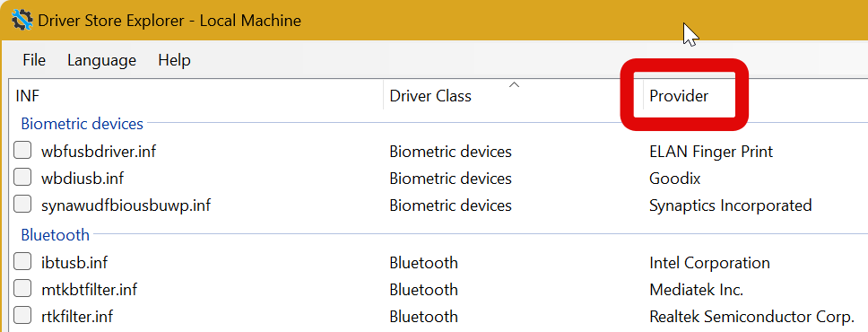Open the Help menu
Viewport: 868px width, 332px height.
[x=174, y=60]
